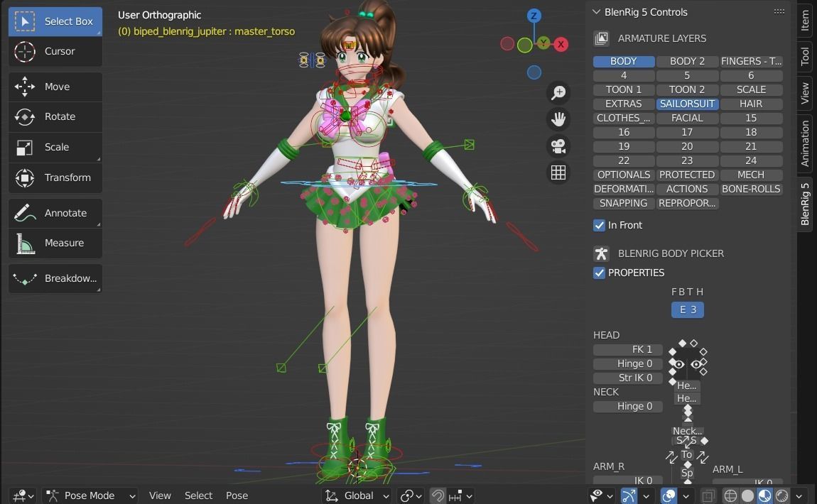817x504 pixels.
Task: Select the Scale tool
Action: (x=55, y=148)
